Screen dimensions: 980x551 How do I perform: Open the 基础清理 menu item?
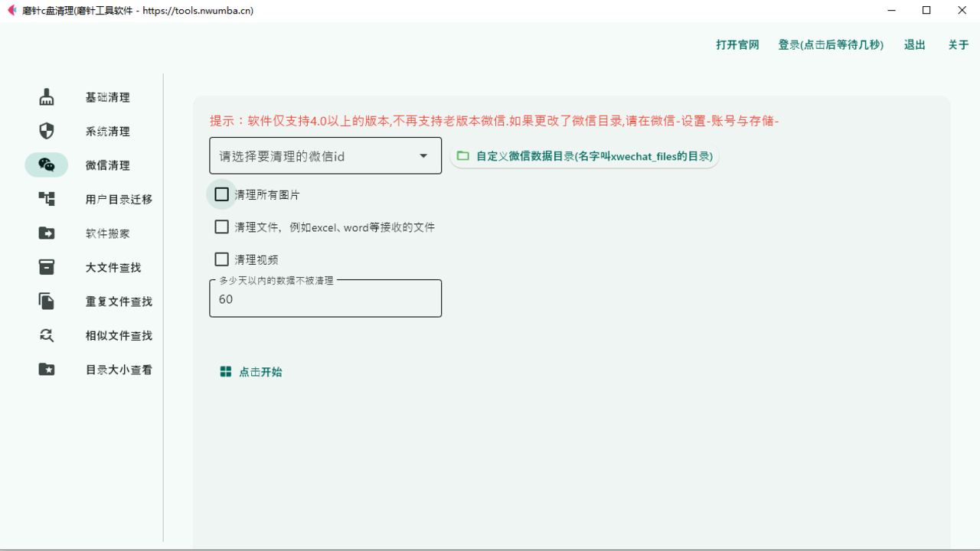[108, 97]
